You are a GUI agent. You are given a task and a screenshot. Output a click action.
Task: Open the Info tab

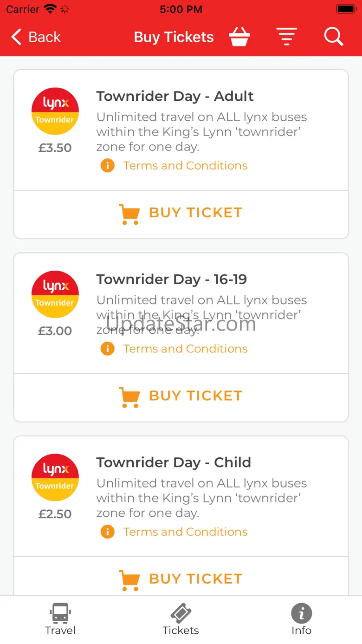click(x=301, y=619)
